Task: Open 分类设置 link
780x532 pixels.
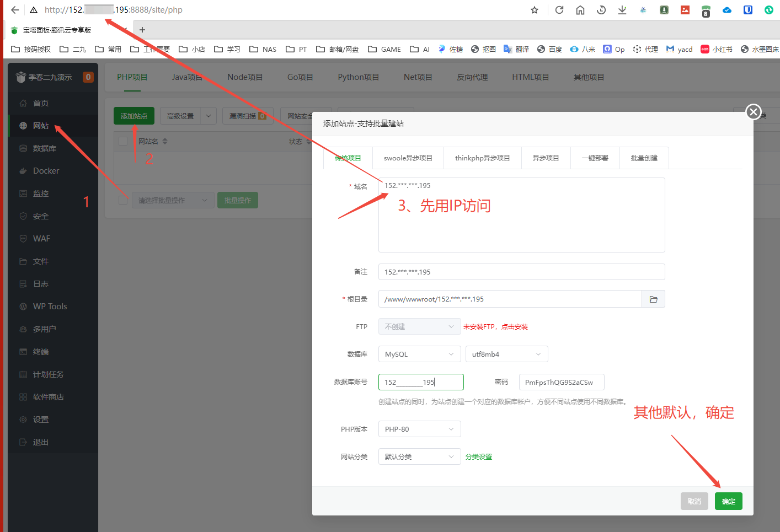Action: pos(478,457)
